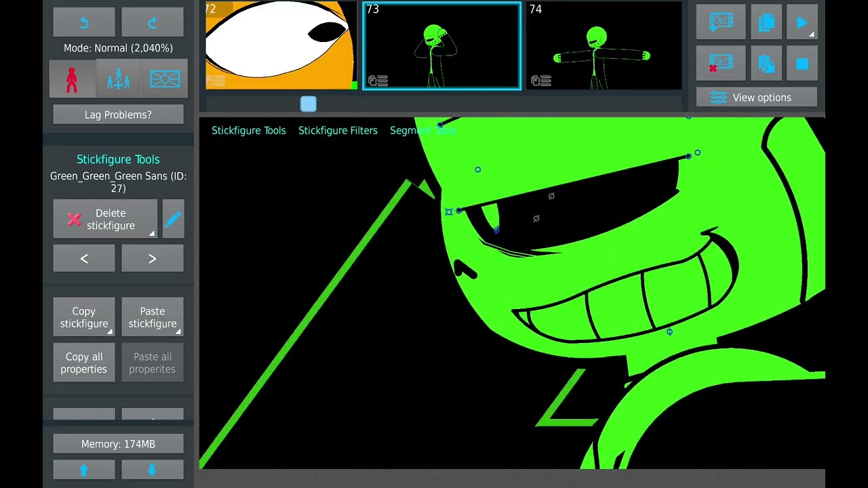Click the Memory: 174MB readout
Viewport: 868px width, 488px height.
(118, 444)
